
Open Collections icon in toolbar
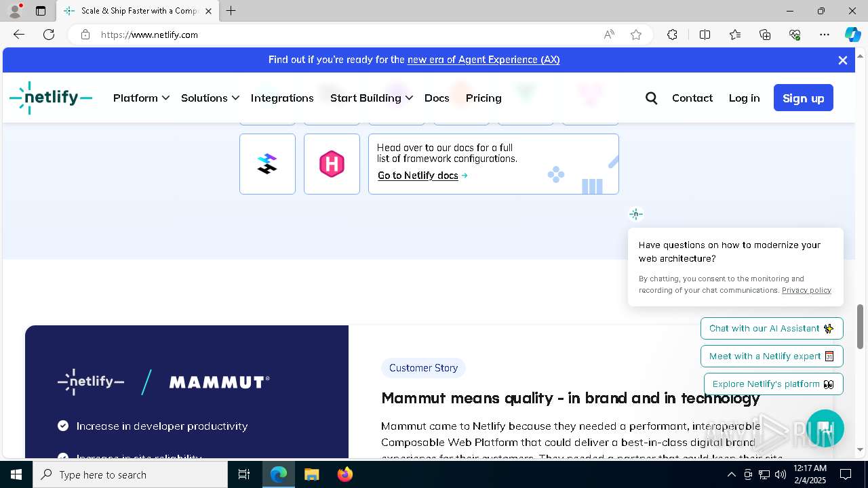(765, 35)
